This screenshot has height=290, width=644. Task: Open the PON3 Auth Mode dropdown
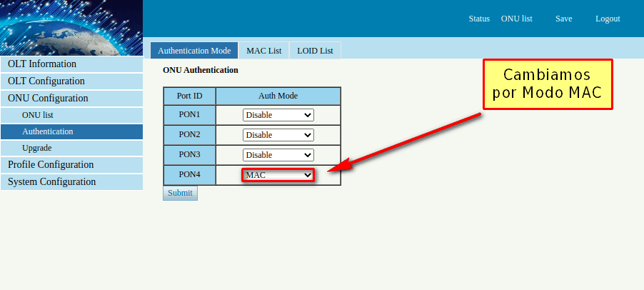tap(278, 155)
